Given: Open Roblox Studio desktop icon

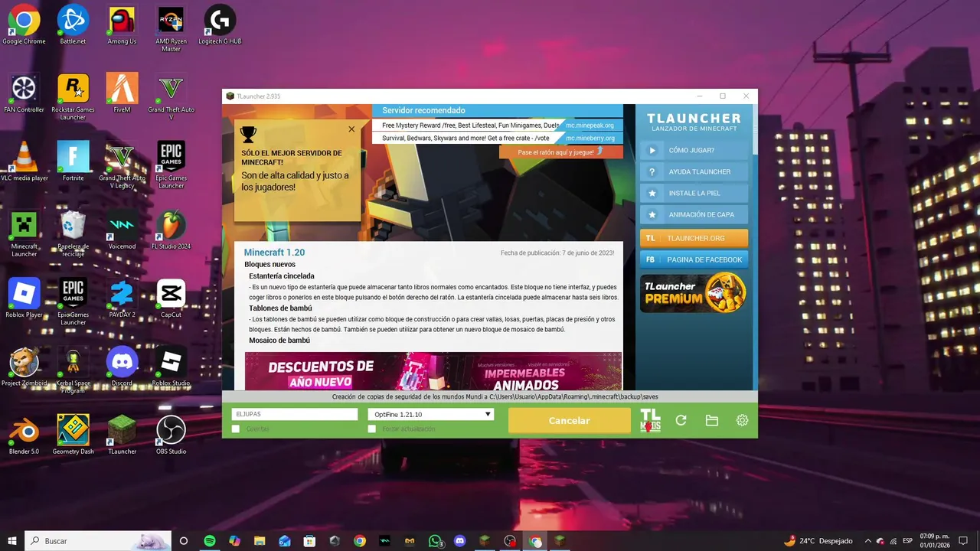Looking at the screenshot, I should pos(171,366).
